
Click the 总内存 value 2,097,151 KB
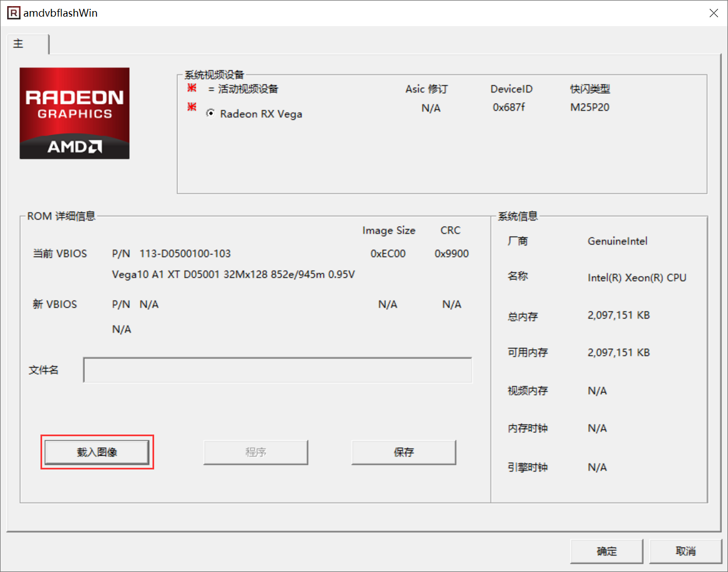click(x=618, y=315)
